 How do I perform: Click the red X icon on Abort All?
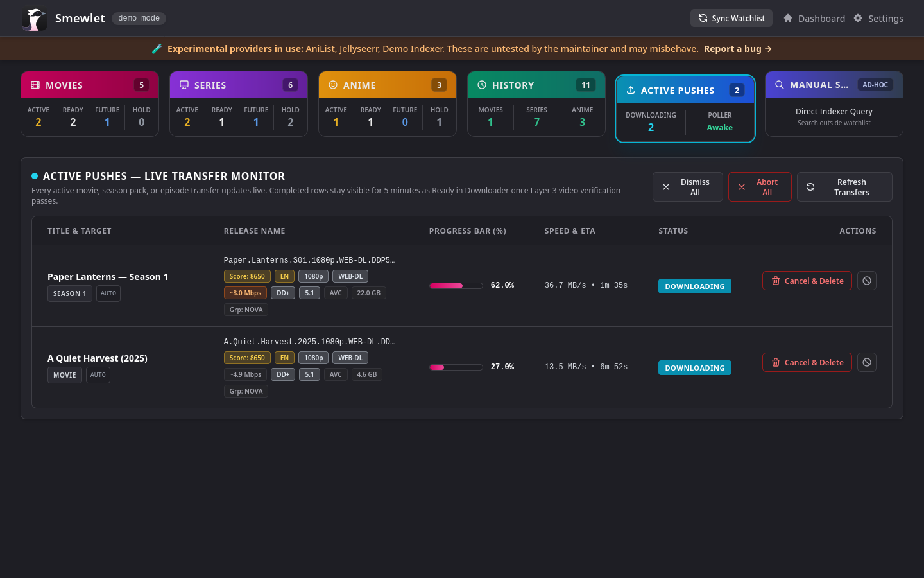click(x=742, y=187)
